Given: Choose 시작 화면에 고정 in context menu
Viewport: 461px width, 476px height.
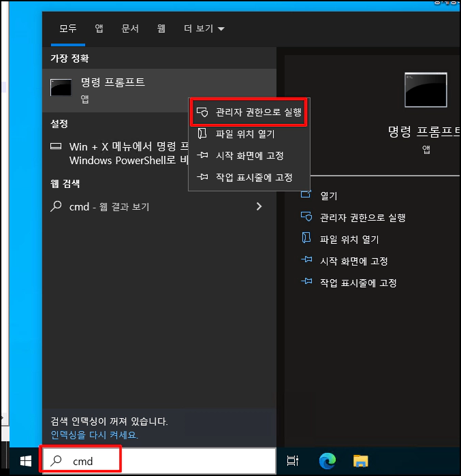Looking at the screenshot, I should tap(249, 156).
